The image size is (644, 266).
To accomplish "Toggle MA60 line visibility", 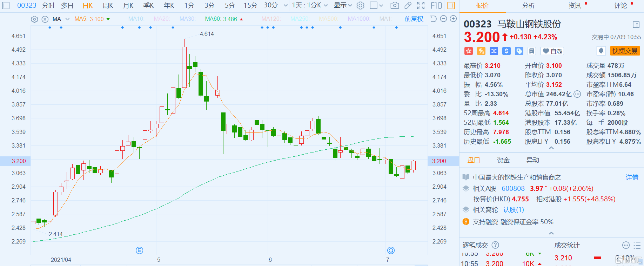I will (221, 19).
